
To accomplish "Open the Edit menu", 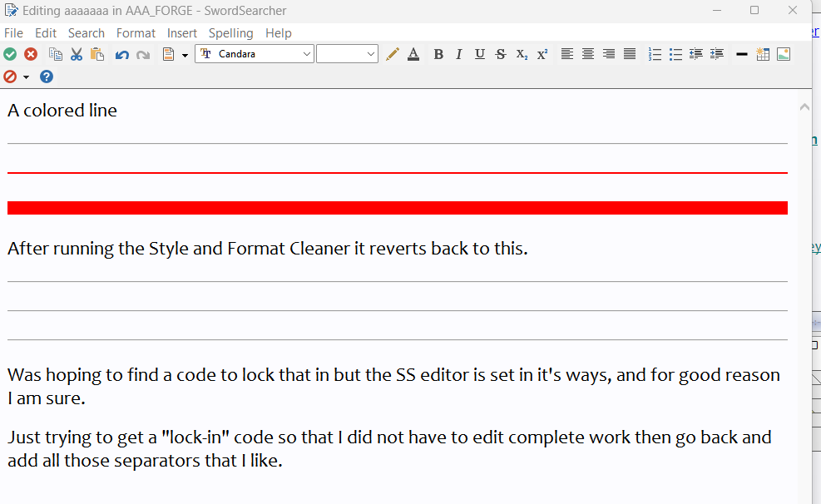I will click(x=46, y=33).
